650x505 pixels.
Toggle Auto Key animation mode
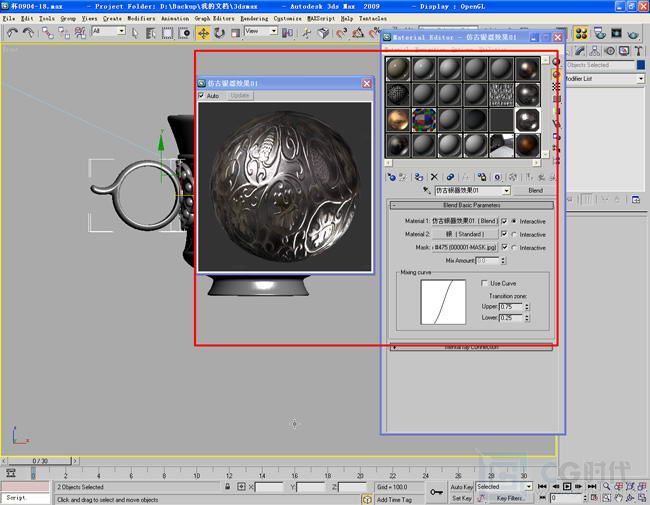[x=461, y=487]
